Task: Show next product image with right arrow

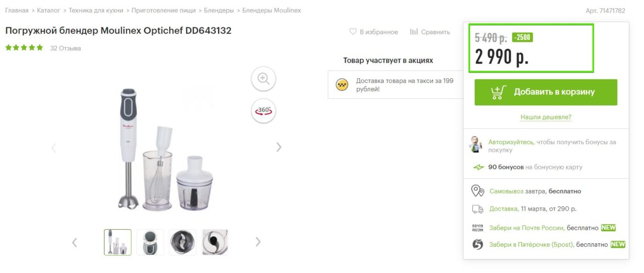Action: coord(279,147)
